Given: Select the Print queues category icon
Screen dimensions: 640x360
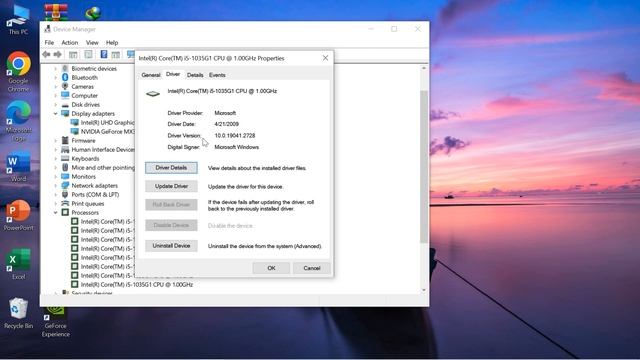Looking at the screenshot, I should 65,203.
